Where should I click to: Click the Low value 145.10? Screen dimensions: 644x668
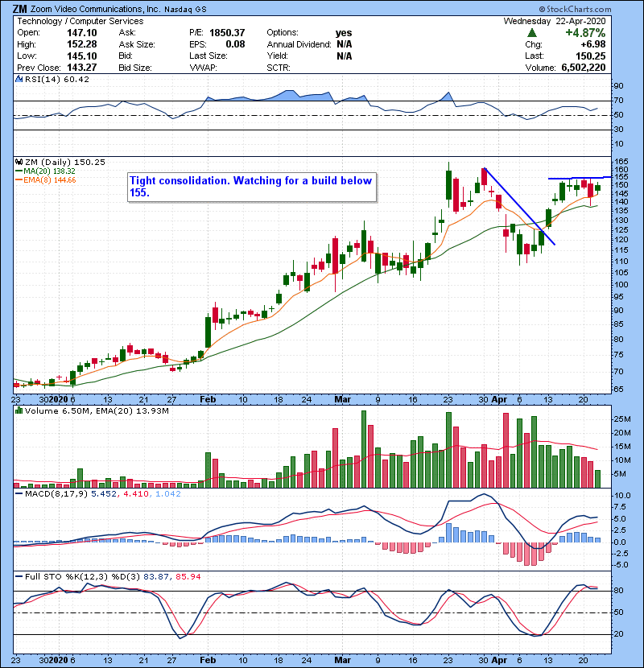tap(82, 56)
